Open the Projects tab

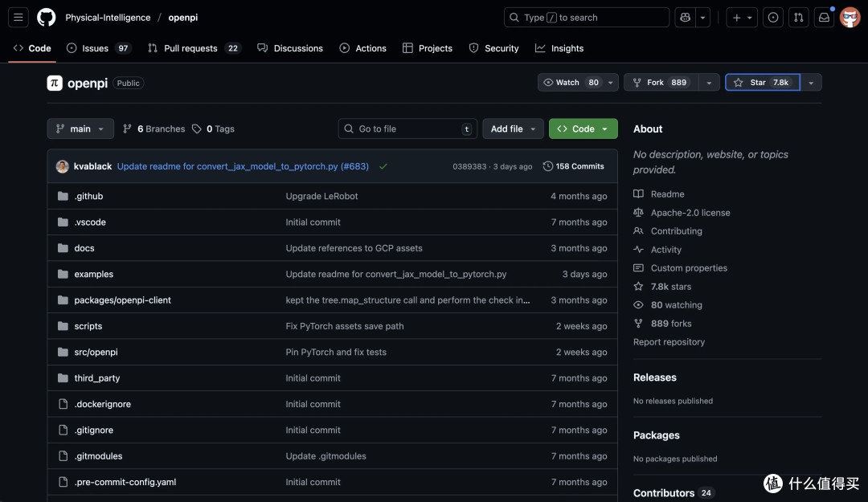click(x=428, y=48)
